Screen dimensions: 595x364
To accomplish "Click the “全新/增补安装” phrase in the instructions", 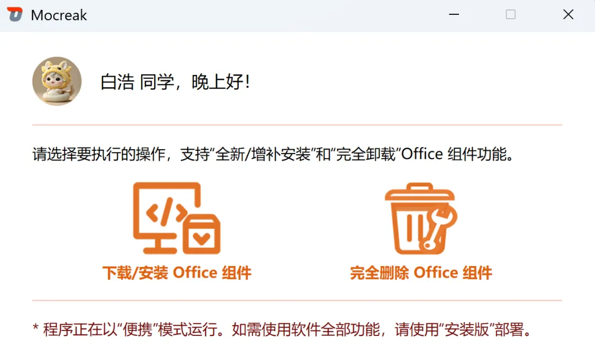I will pos(263,154).
